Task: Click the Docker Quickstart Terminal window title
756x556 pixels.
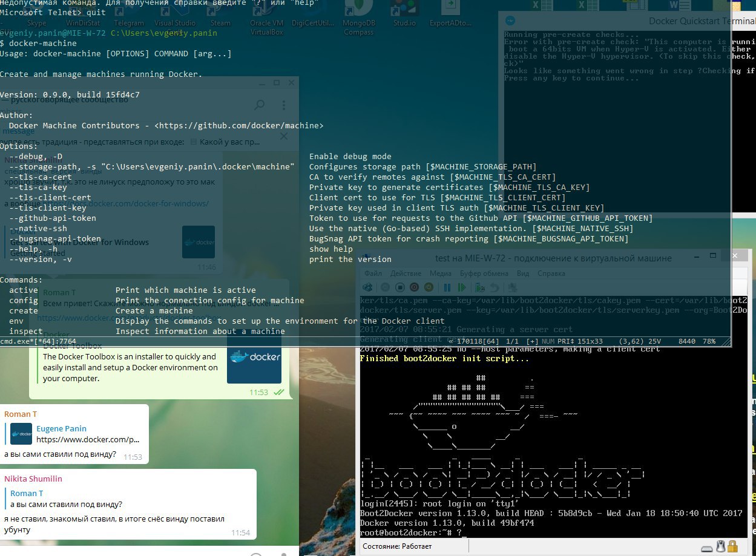Action: (702, 21)
